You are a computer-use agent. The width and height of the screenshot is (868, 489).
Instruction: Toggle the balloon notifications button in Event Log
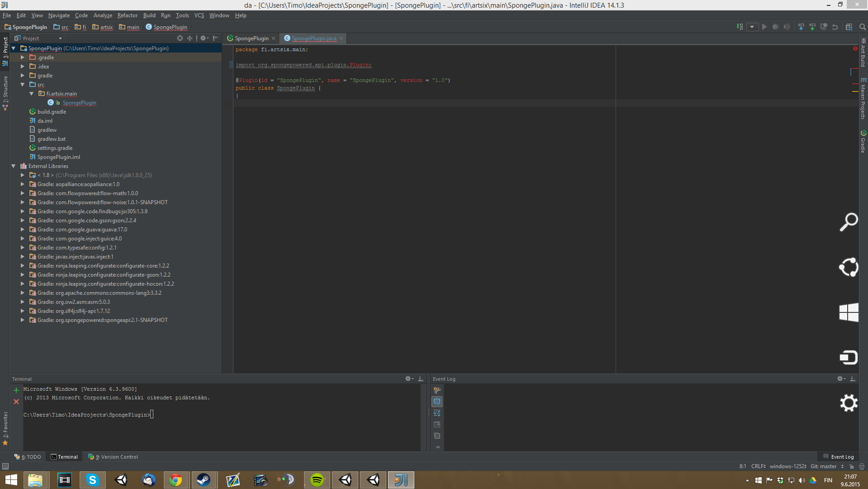(x=437, y=401)
